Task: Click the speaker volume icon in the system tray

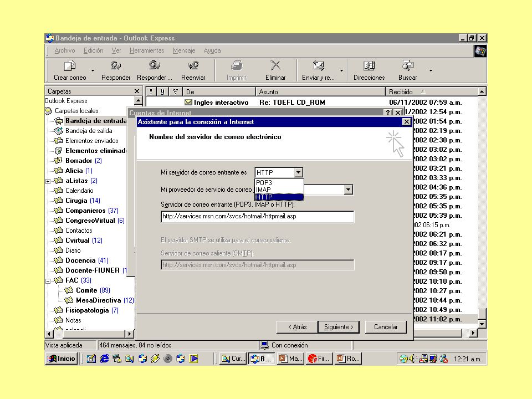Action: pyautogui.click(x=412, y=359)
